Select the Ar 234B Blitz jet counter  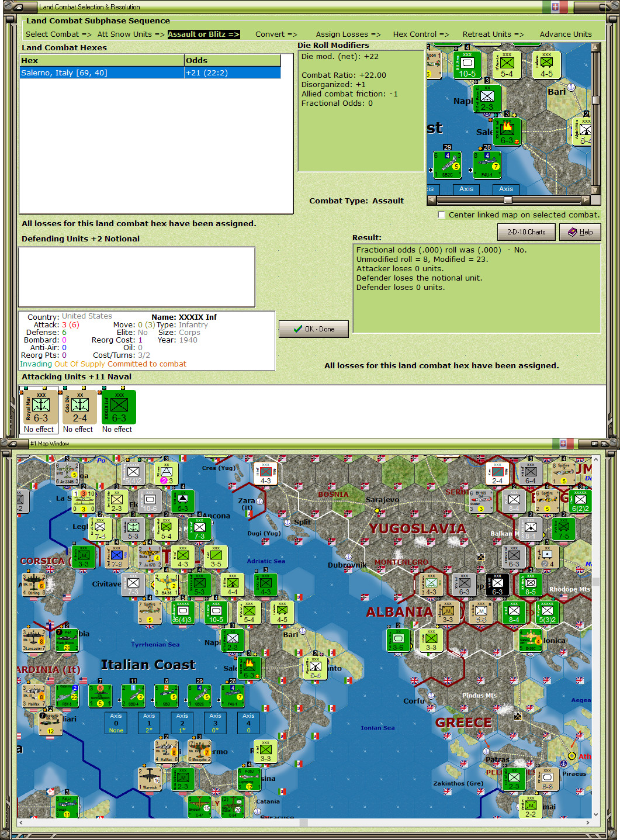click(67, 473)
